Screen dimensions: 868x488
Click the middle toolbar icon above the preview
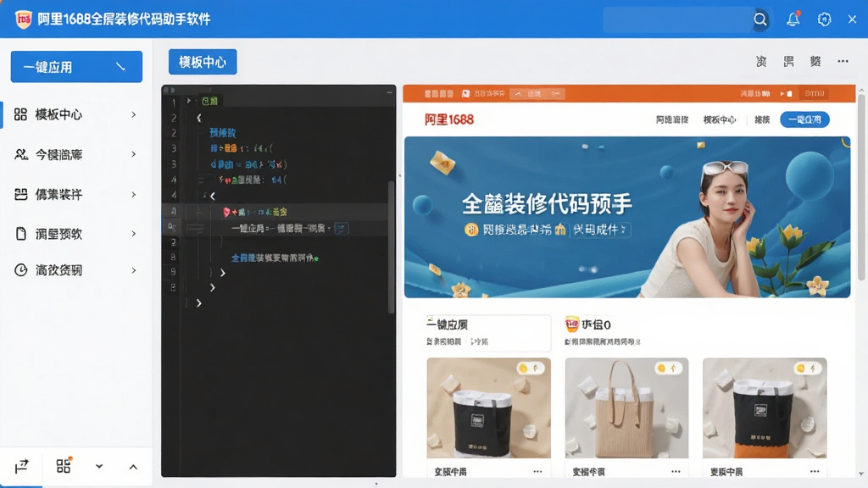pos(789,61)
